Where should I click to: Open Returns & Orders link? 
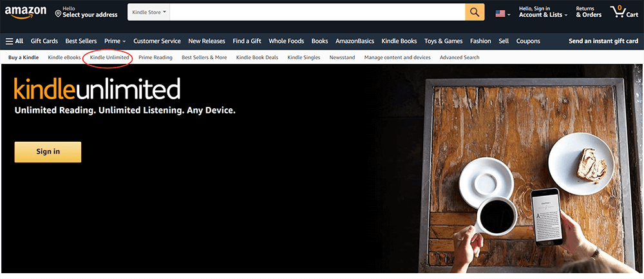point(589,12)
